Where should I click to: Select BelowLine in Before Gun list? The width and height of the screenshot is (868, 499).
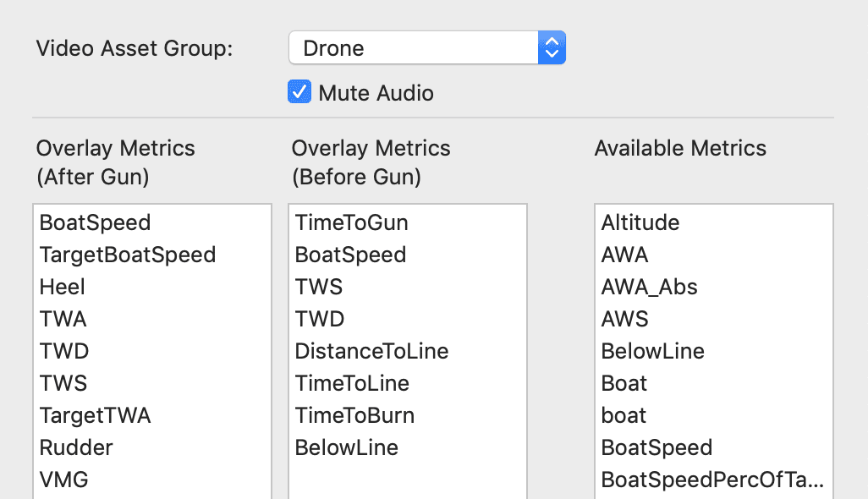pyautogui.click(x=408, y=447)
